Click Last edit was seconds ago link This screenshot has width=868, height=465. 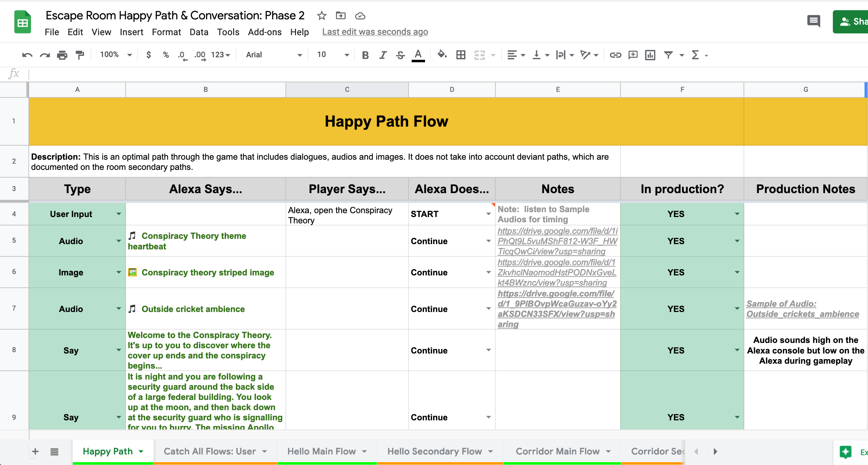[375, 32]
